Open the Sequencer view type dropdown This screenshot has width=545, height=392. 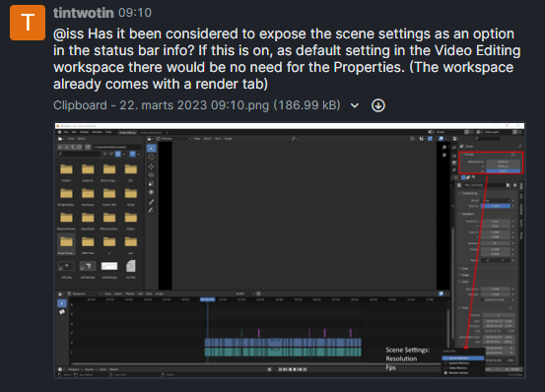[x=84, y=294]
